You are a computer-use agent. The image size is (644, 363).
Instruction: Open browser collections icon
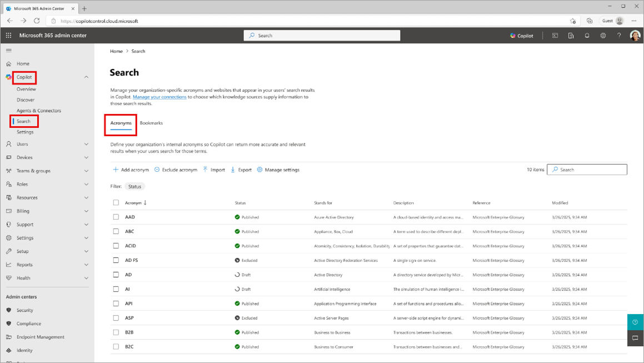click(590, 21)
